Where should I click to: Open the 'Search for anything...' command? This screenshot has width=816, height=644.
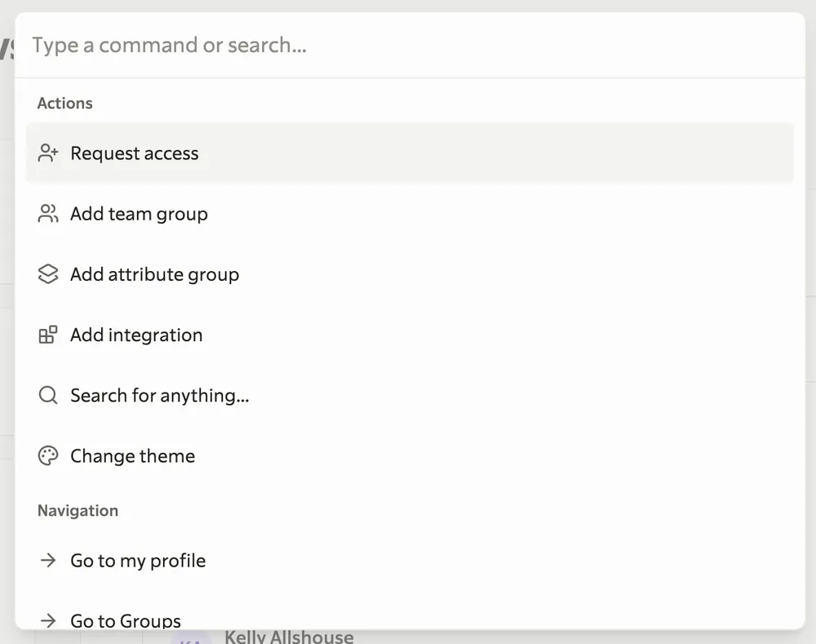[159, 395]
